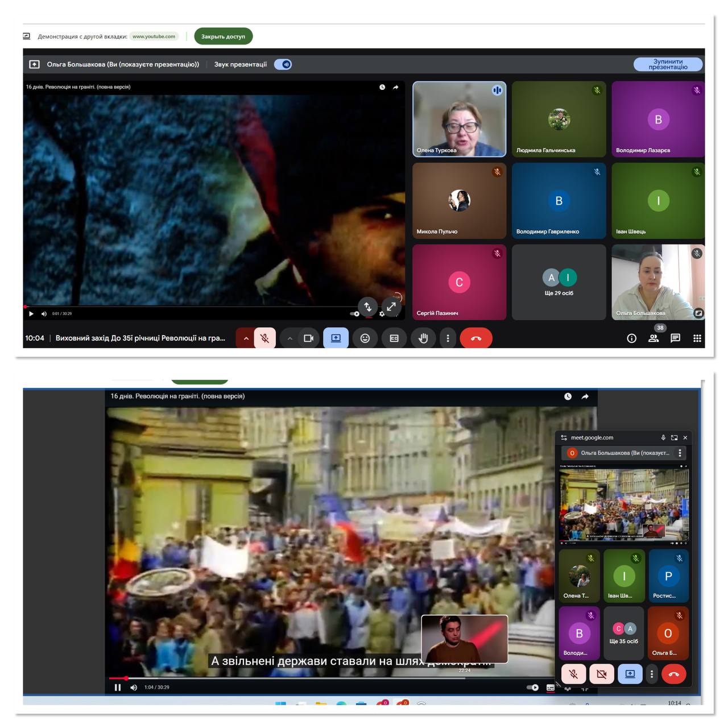Screen dimensions: 728x728
Task: Open the participants list showing 38
Action: coord(653,338)
